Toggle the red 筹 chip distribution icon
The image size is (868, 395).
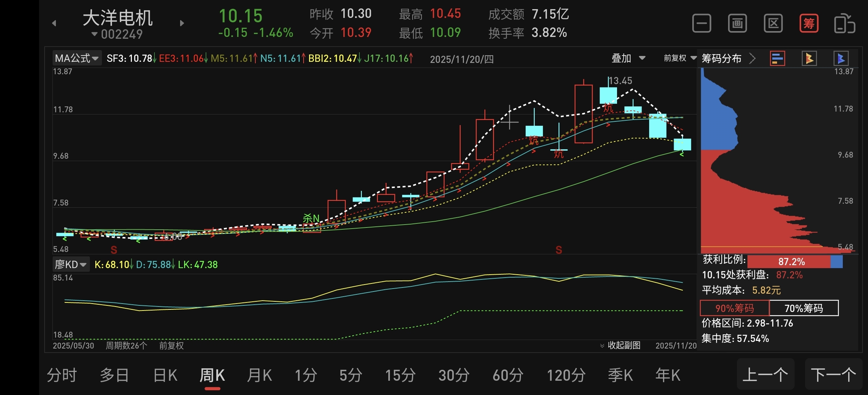click(808, 24)
